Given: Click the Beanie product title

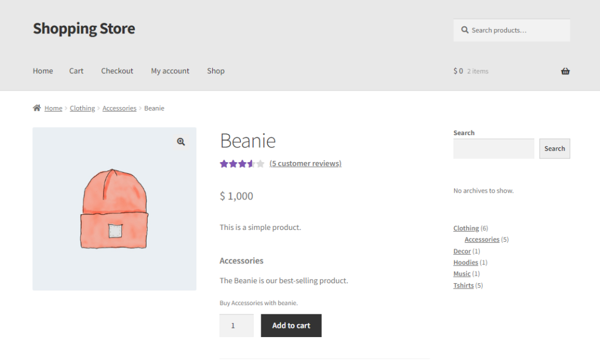Looking at the screenshot, I should [248, 140].
